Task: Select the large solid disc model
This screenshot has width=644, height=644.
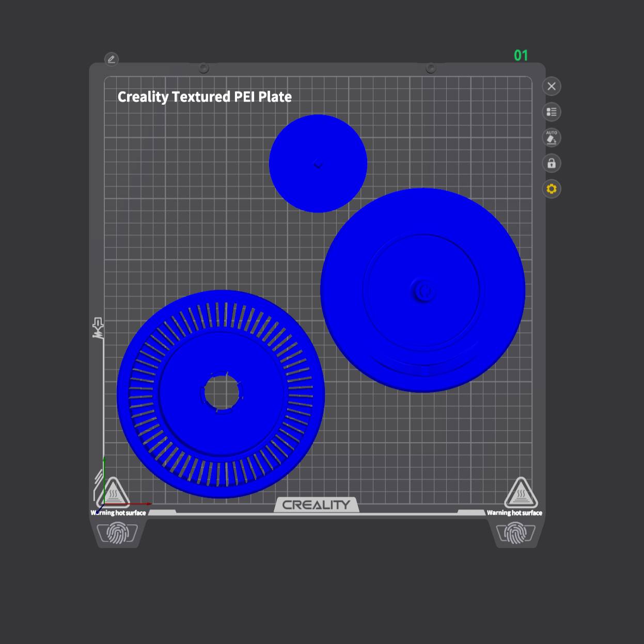Action: coord(423,290)
